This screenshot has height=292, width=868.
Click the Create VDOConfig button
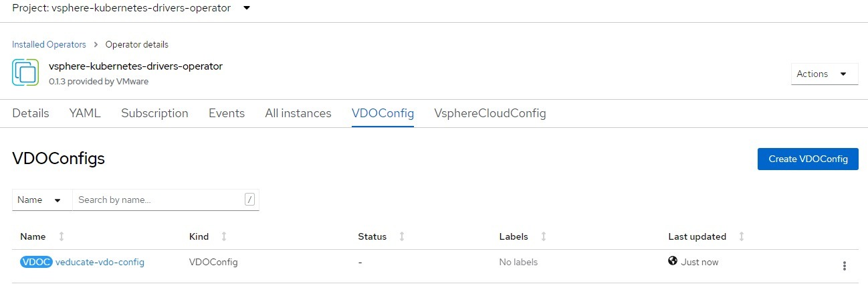click(808, 159)
